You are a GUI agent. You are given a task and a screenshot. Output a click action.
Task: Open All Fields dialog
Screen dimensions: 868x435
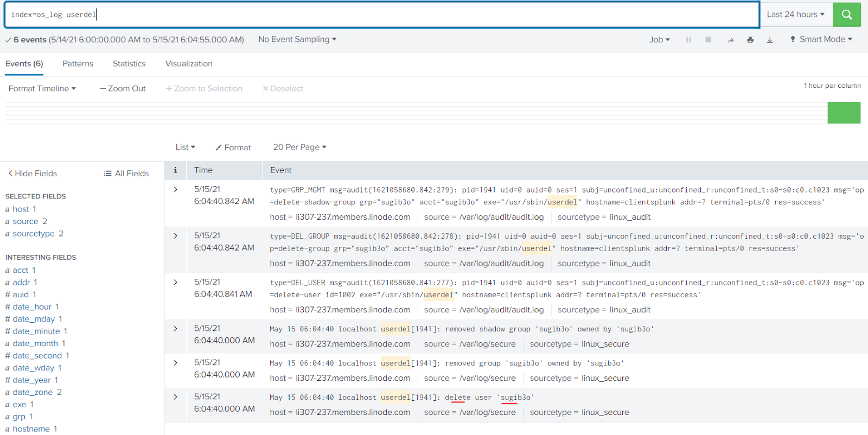(x=126, y=174)
